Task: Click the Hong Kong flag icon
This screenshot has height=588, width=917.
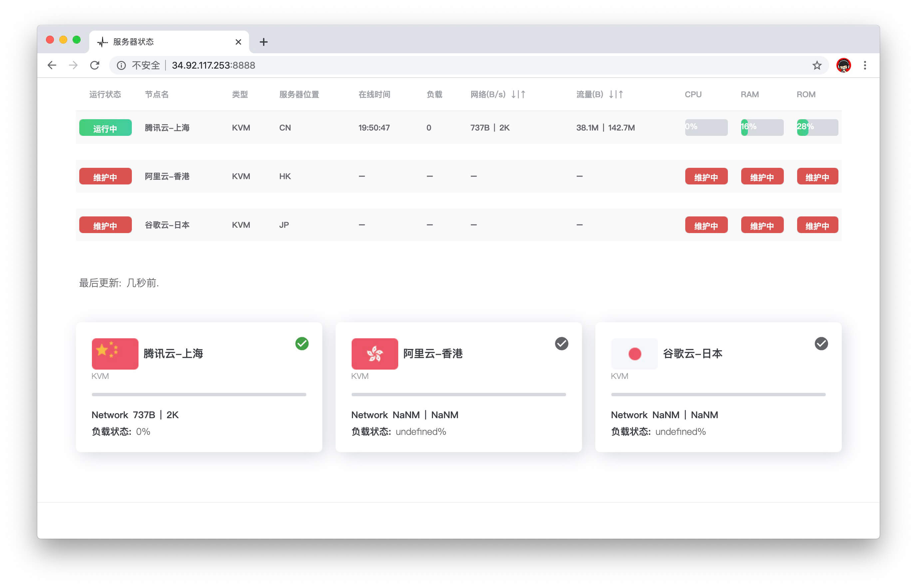Action: click(375, 354)
